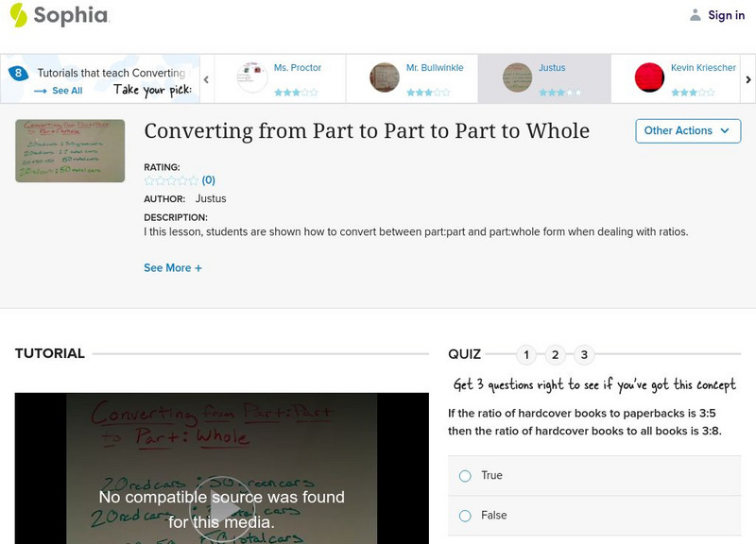
Task: Select Ms. Proctor's star rating
Action: tap(296, 93)
